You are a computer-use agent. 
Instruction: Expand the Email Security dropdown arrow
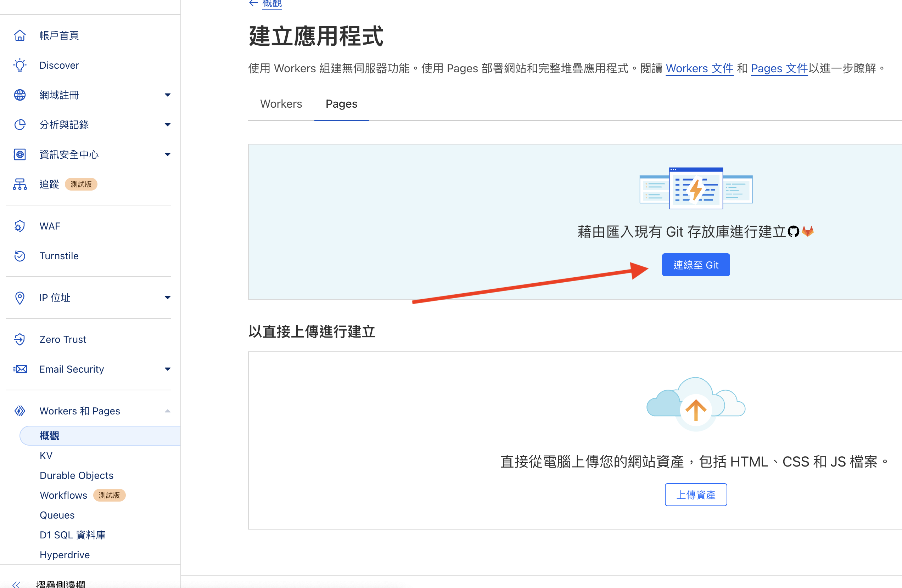[167, 369]
